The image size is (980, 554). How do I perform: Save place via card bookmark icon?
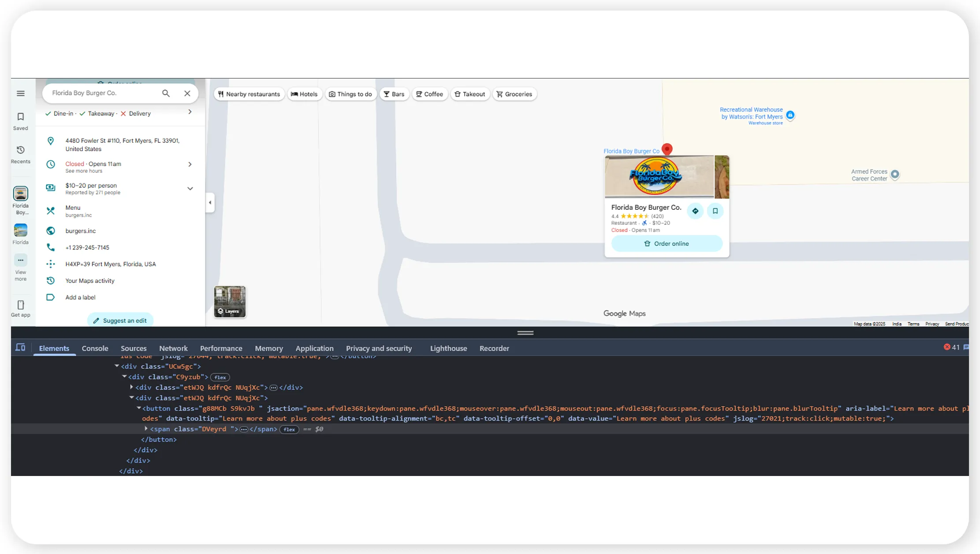click(x=715, y=211)
